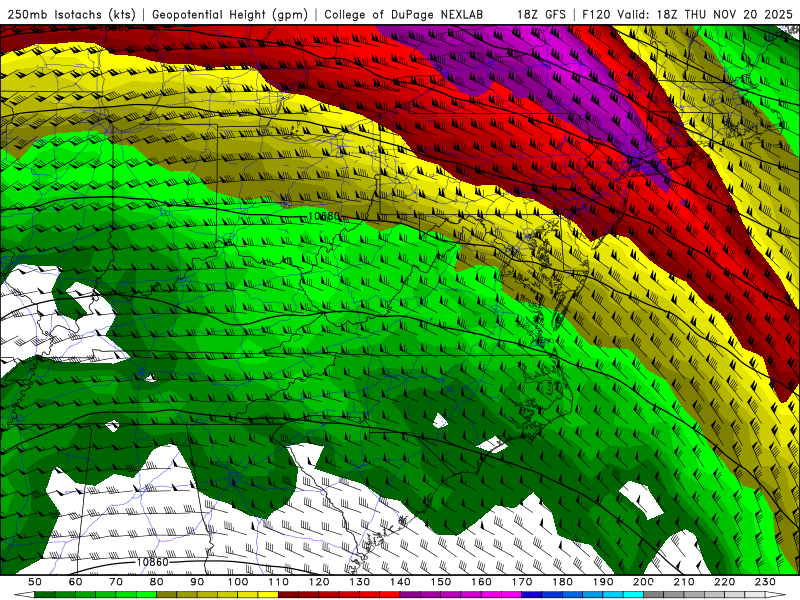Pick the dark green legend swatch between 50 and 60
Viewport: 800px width, 600px height.
coord(55,595)
